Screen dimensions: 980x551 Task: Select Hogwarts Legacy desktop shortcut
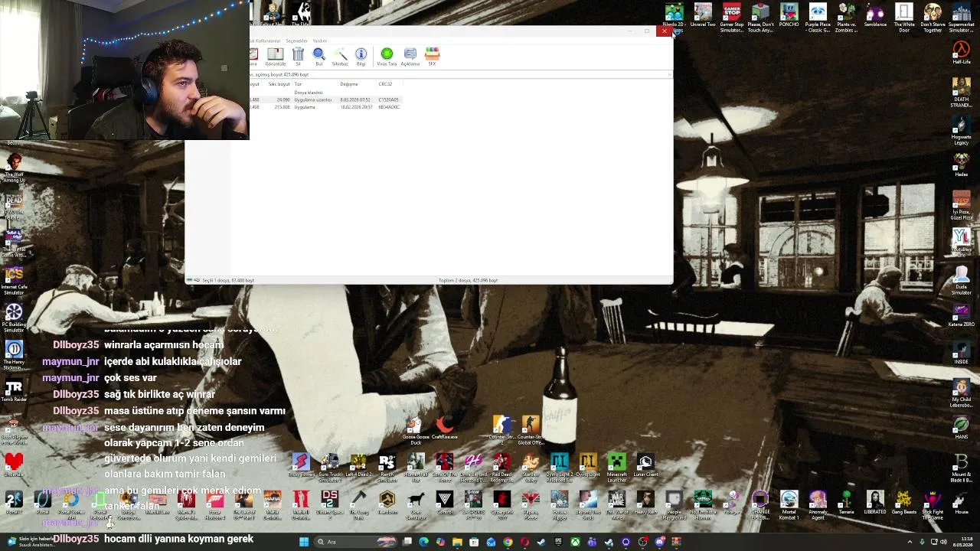coord(962,130)
